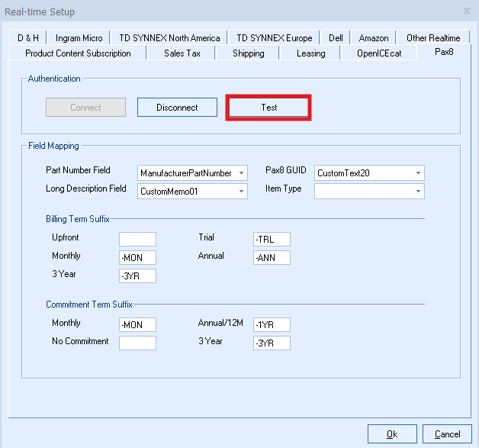This screenshot has width=479, height=448.
Task: Switch to the D & H tab
Action: click(x=28, y=37)
